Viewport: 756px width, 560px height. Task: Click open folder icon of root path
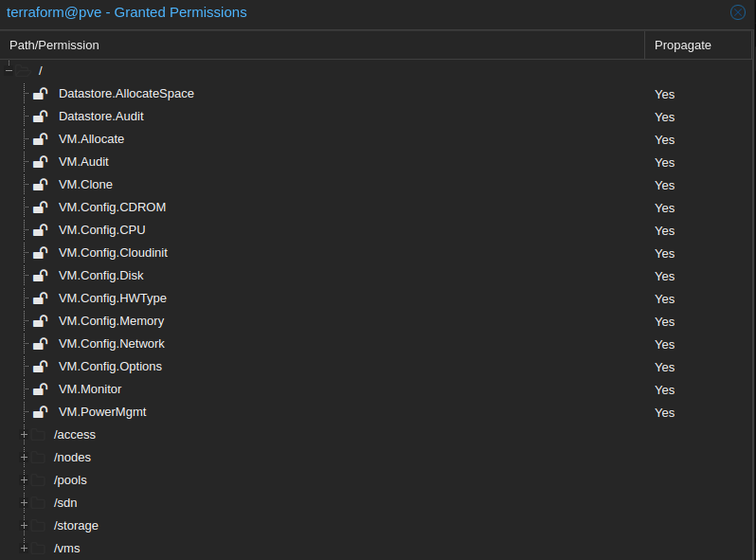pos(23,71)
